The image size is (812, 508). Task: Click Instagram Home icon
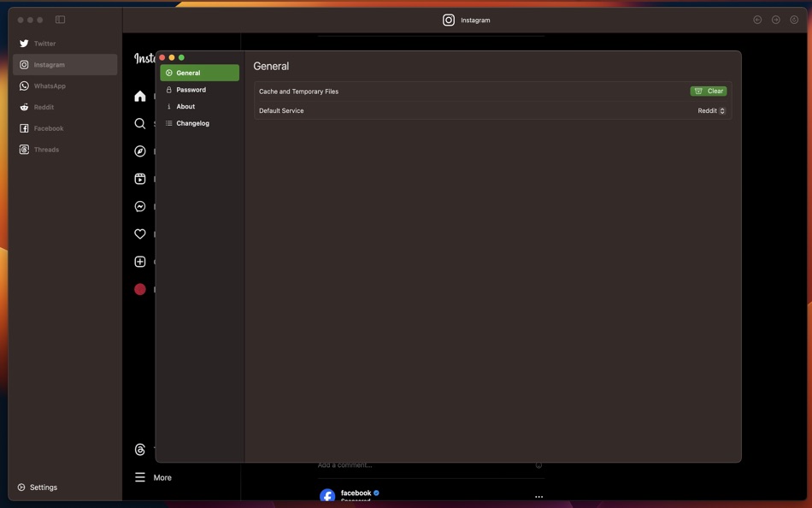pos(140,96)
